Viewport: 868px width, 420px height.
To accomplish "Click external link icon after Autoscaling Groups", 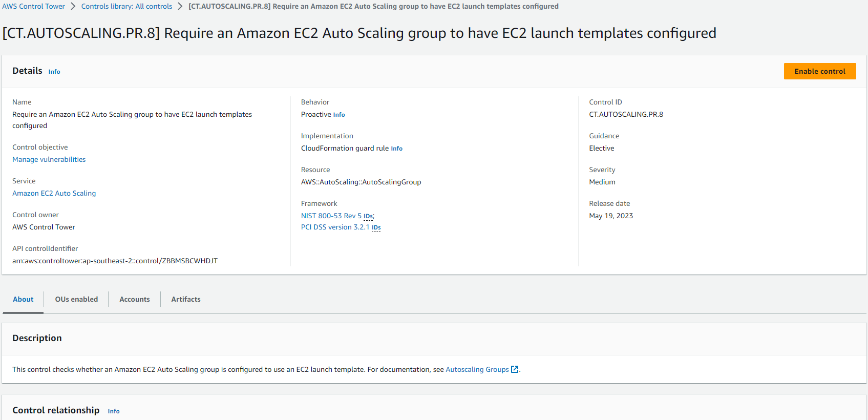I will click(x=515, y=369).
